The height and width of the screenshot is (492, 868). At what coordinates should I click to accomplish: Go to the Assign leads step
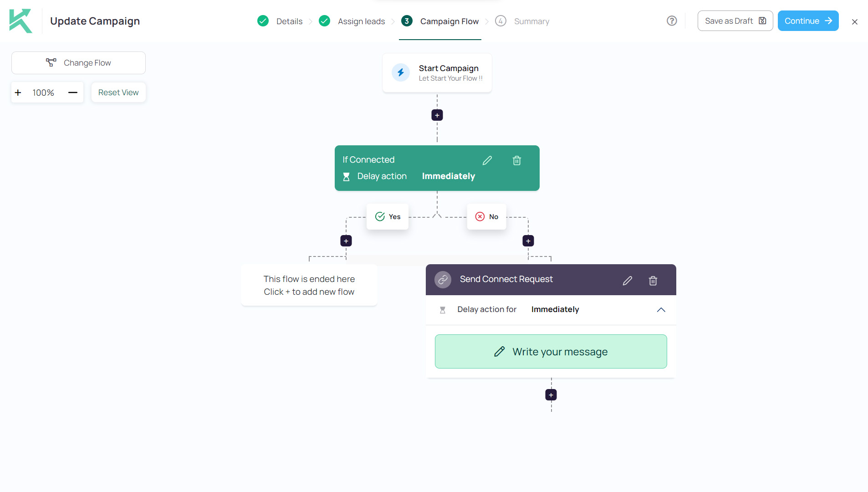(361, 21)
